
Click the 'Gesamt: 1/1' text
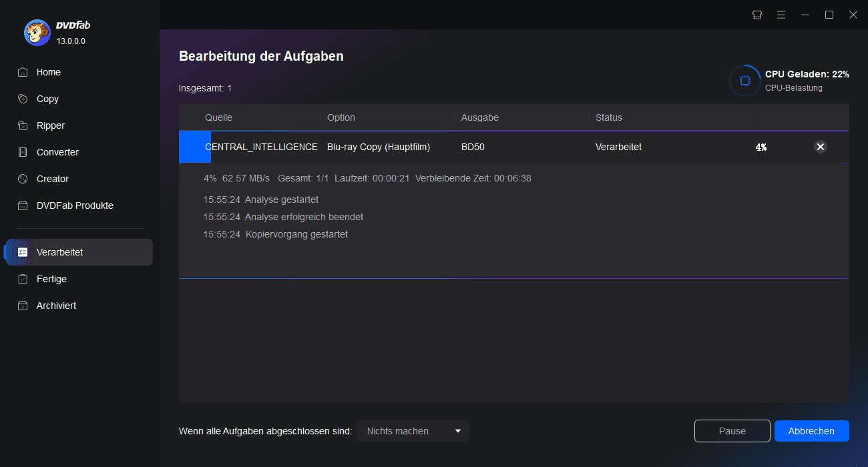pyautogui.click(x=303, y=178)
